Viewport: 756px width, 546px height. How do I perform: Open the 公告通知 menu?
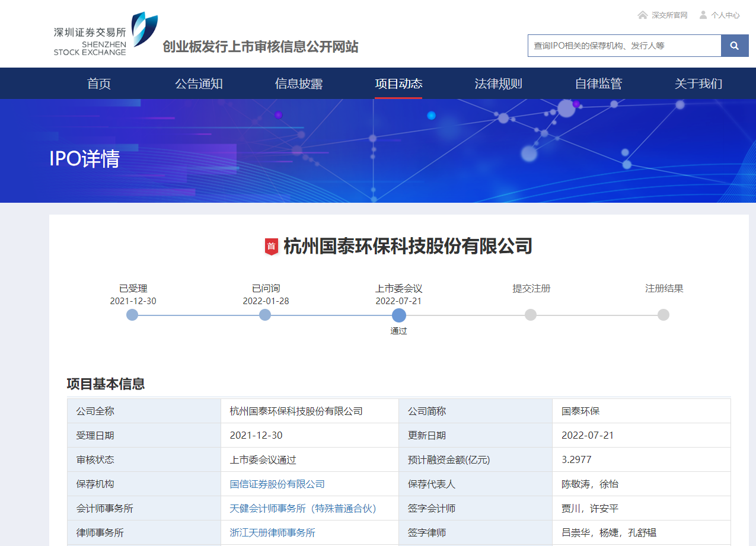(x=199, y=84)
